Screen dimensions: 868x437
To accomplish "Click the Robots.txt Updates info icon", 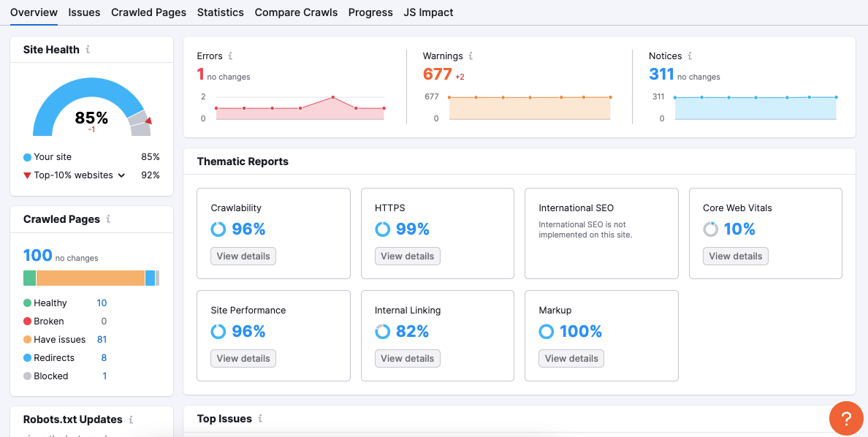I will (x=131, y=419).
